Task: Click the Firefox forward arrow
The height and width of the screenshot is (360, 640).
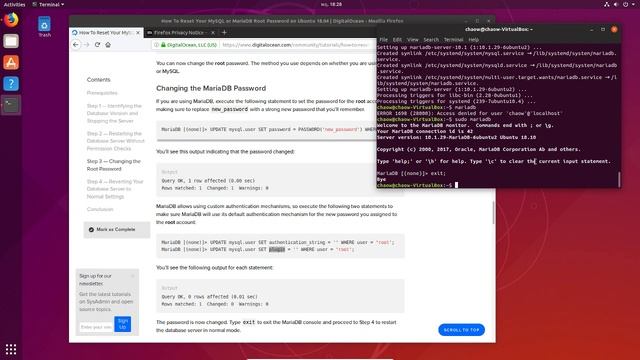Action: 87,44
